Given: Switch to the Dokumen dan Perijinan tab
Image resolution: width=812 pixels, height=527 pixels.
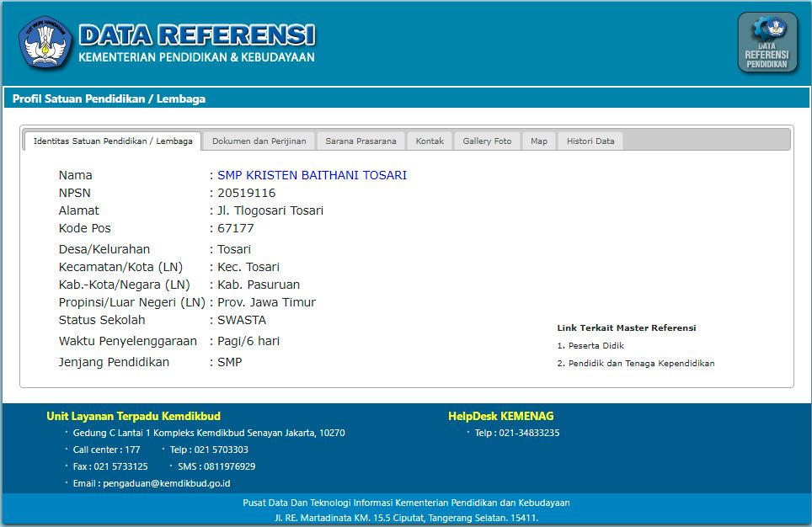Looking at the screenshot, I should point(259,141).
